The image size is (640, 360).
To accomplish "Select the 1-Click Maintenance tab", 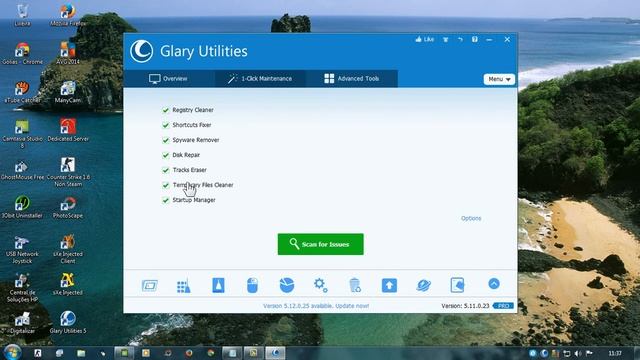I will pos(260,79).
